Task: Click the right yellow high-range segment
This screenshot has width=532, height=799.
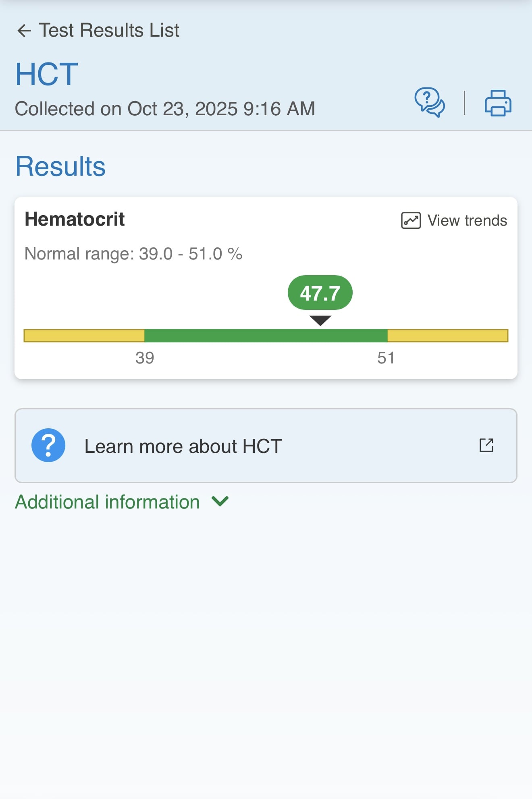Action: [448, 336]
